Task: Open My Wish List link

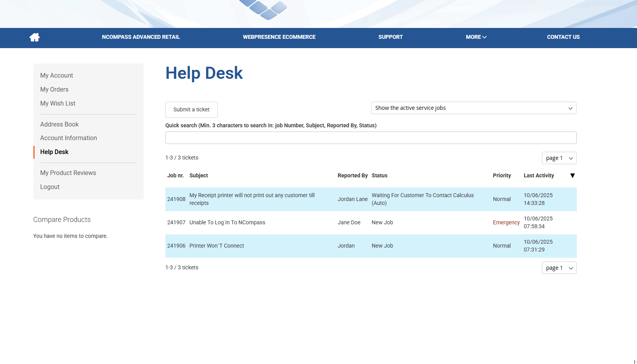Action: pyautogui.click(x=58, y=104)
